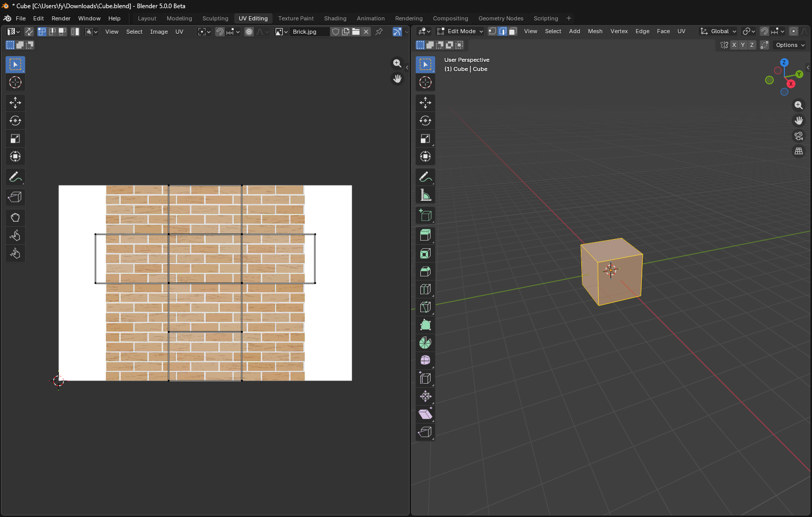Switch to the Texture Paint workspace tab
Image resolution: width=812 pixels, height=517 pixels.
pos(296,18)
